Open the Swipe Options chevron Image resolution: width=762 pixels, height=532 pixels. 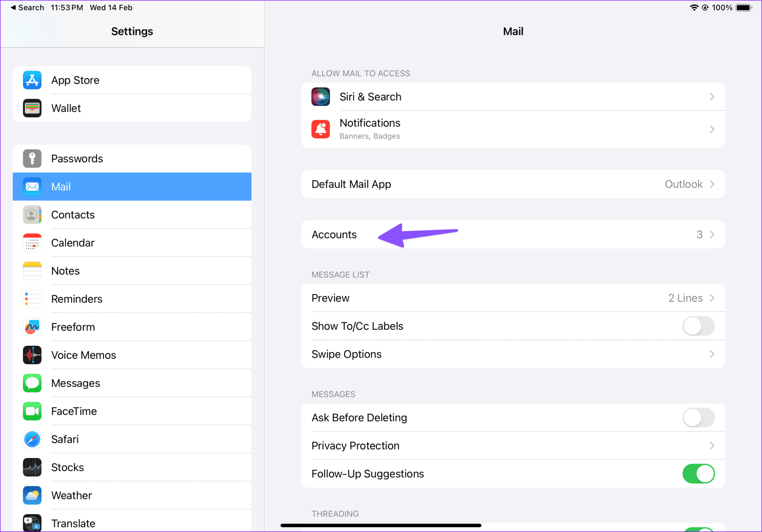tap(712, 354)
